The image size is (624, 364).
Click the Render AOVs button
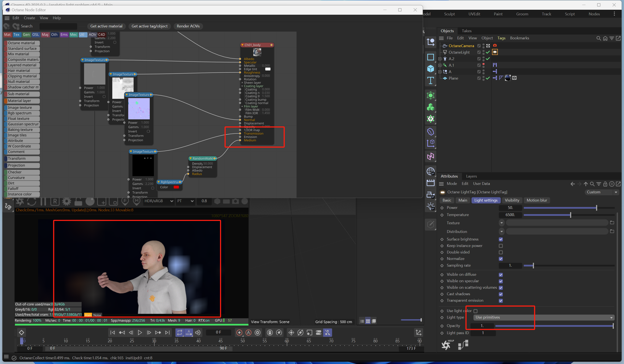tap(188, 26)
